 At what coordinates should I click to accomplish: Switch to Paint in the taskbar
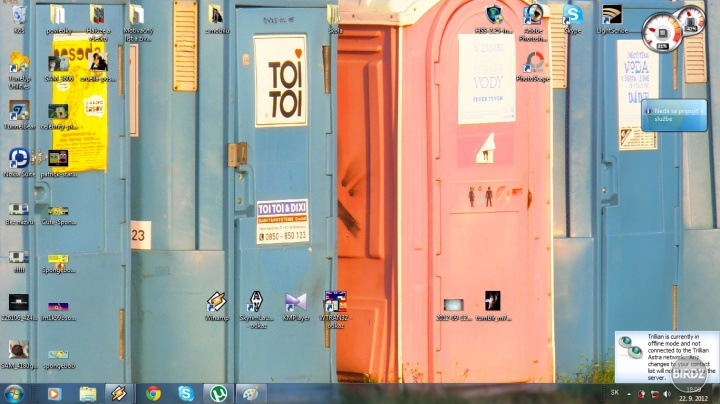point(251,394)
